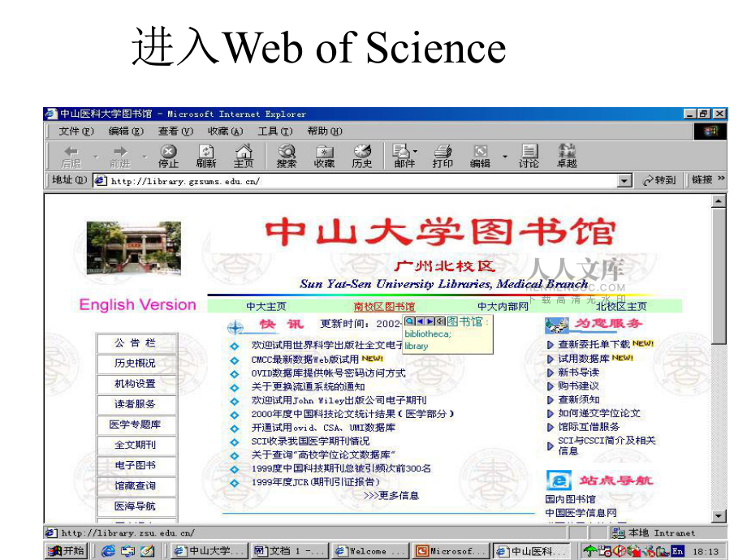Open Favorites (收藏) toolbar icon

pos(324,156)
